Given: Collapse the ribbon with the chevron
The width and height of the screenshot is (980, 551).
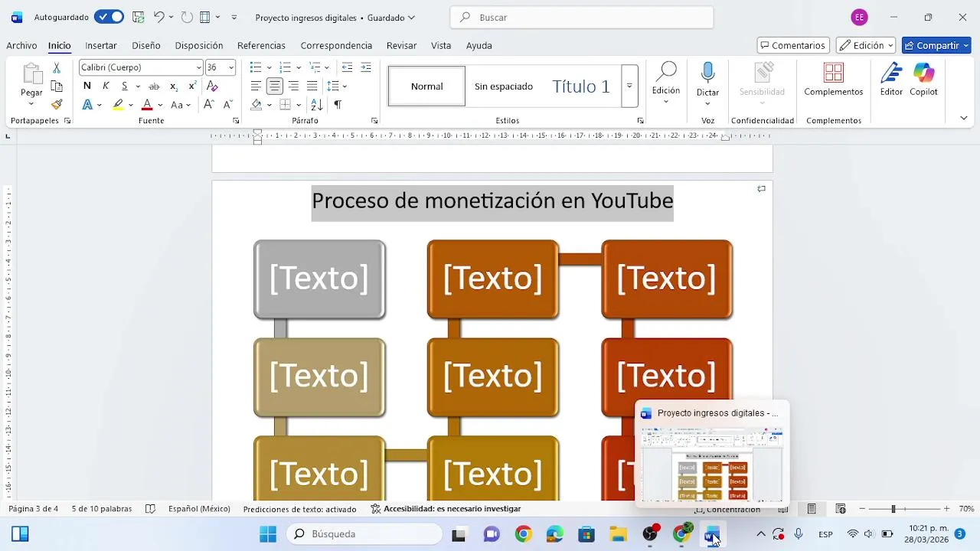Looking at the screenshot, I should [963, 119].
